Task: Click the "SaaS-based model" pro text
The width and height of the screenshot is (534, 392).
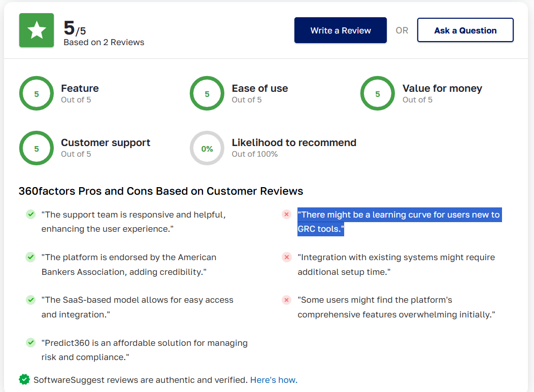Action: (137, 307)
